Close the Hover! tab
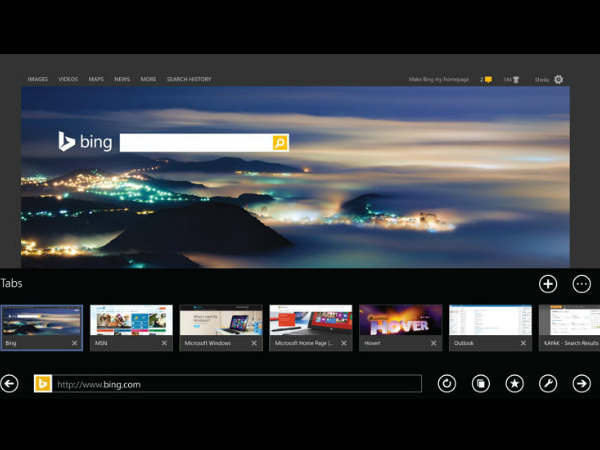 tap(434, 343)
